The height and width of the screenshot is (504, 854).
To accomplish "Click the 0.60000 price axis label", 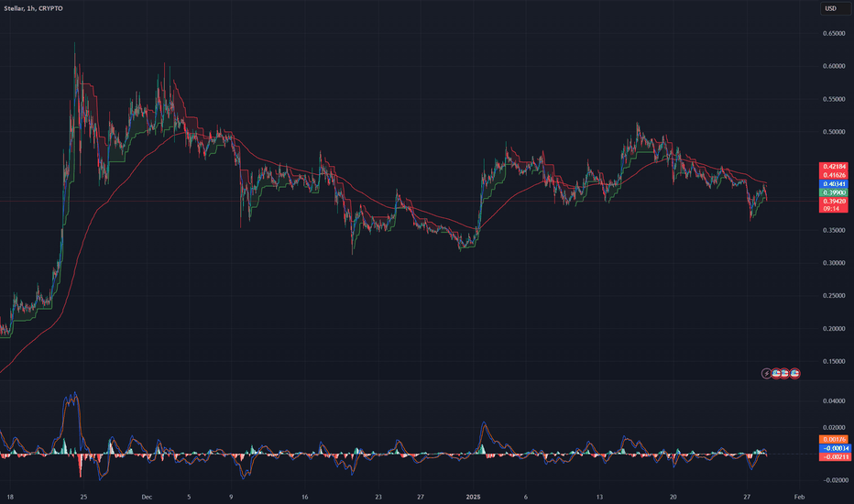I will (834, 67).
